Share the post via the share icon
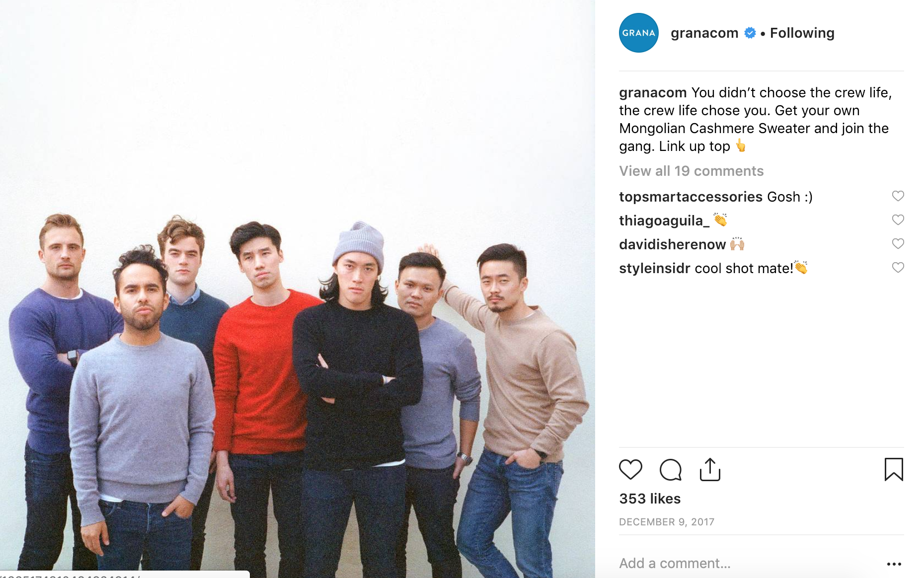The width and height of the screenshot is (924, 578). coord(710,470)
